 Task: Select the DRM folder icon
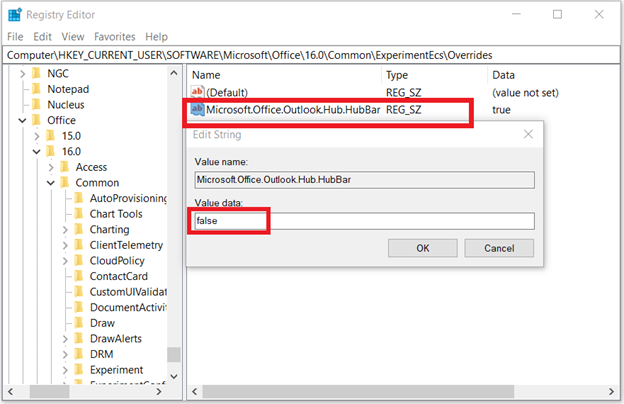click(x=79, y=354)
